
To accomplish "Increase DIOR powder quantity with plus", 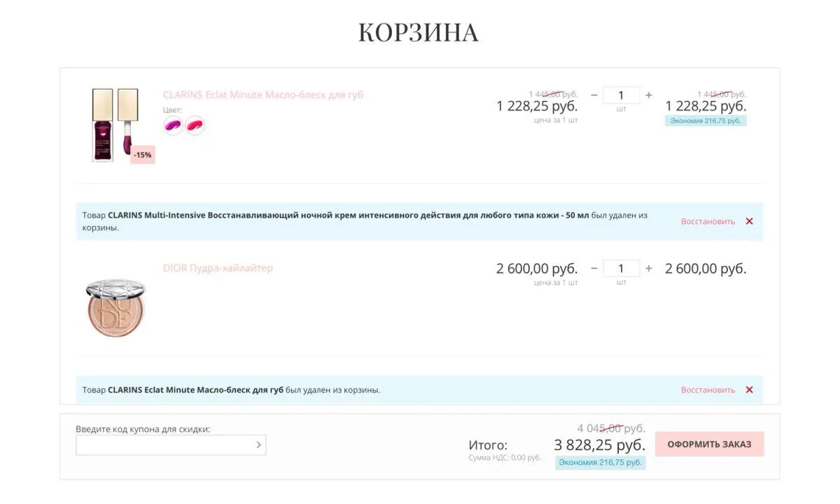I will coord(649,268).
